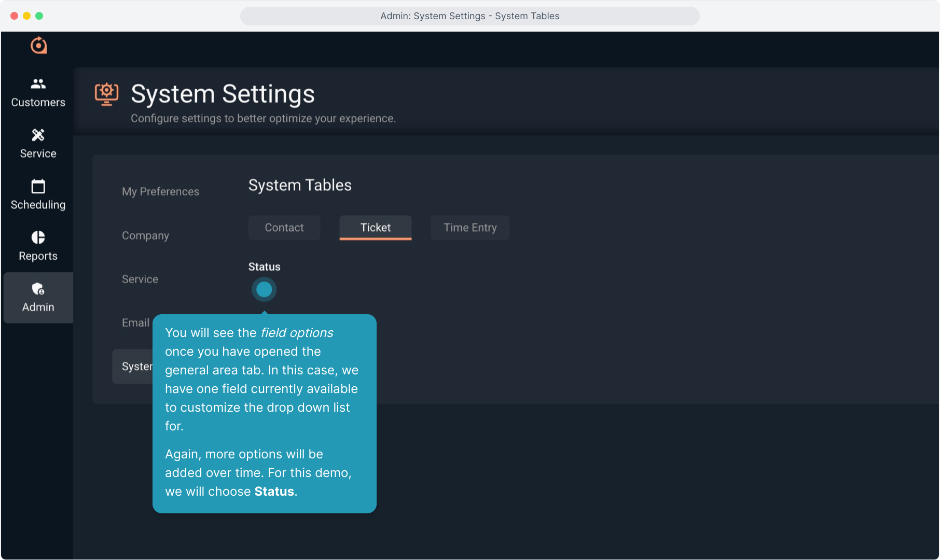
Task: Click the window title bar text
Action: [469, 16]
